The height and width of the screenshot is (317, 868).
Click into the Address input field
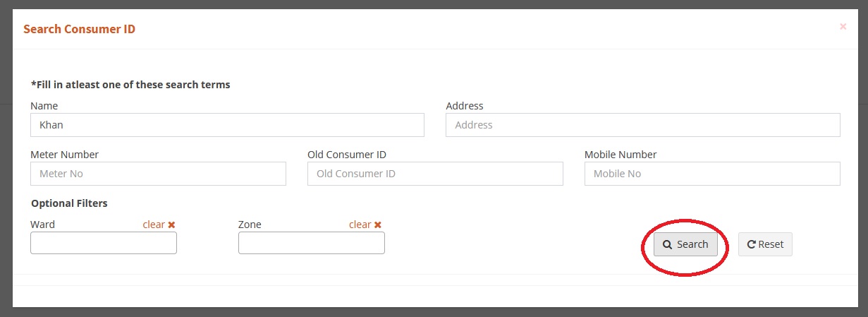point(642,125)
